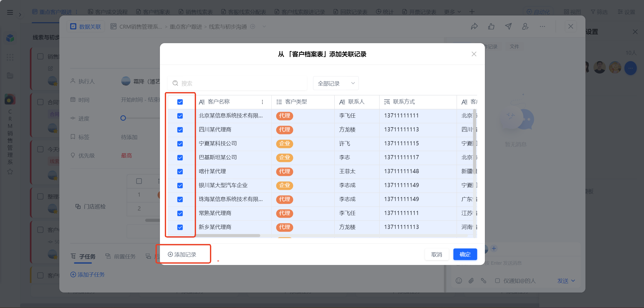
Task: Switch to the 客服线索分配表 tab
Action: (244, 12)
